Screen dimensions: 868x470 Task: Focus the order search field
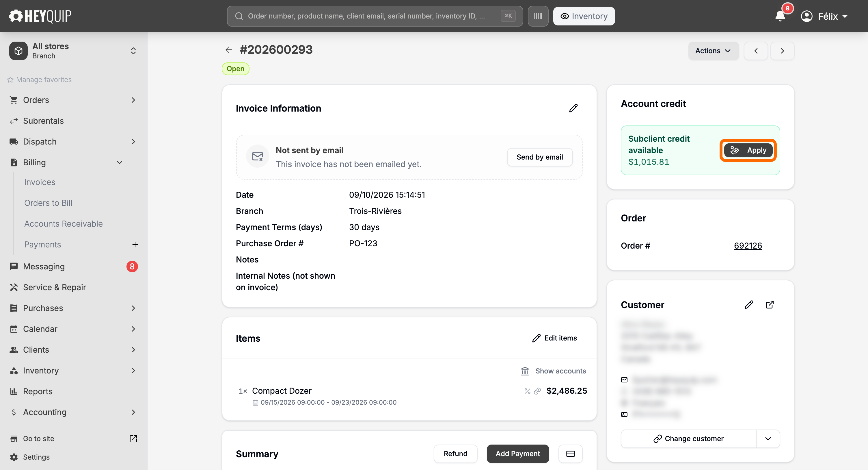375,16
